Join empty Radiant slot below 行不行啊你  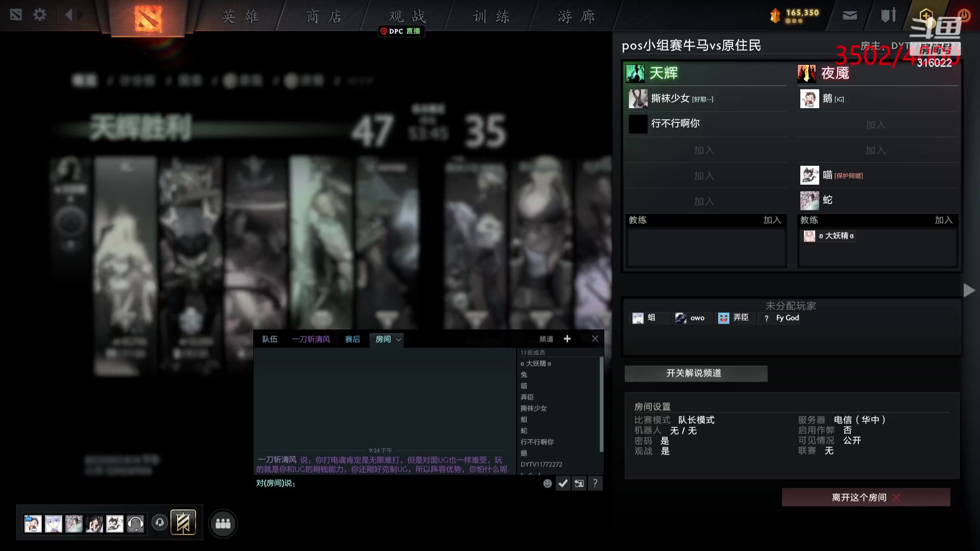(x=704, y=150)
